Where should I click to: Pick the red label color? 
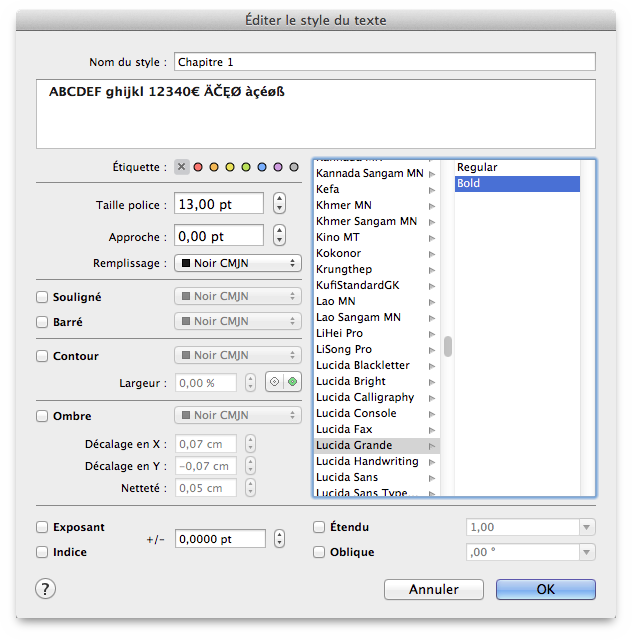198,167
